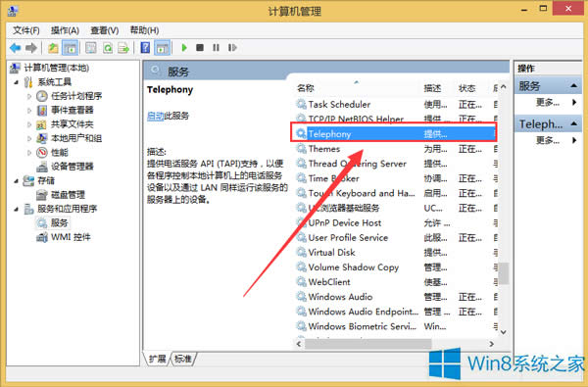
Task: Click the Up one level folder icon
Action: point(53,48)
